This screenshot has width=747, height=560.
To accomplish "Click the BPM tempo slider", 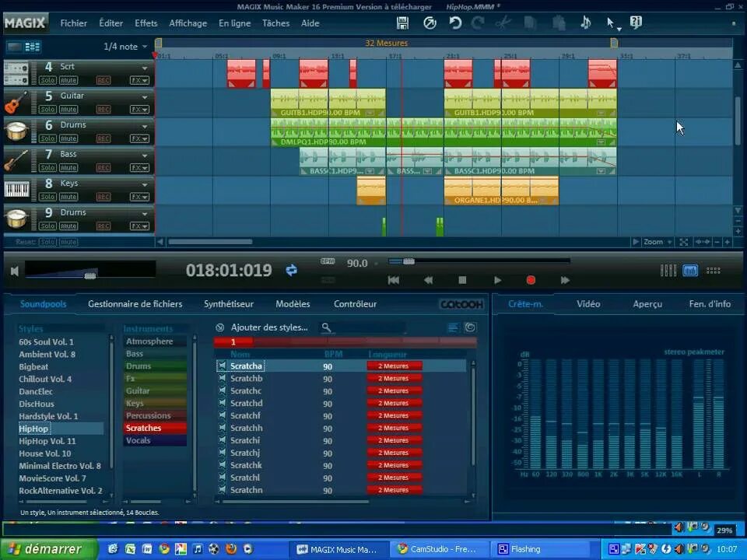I will [479, 261].
